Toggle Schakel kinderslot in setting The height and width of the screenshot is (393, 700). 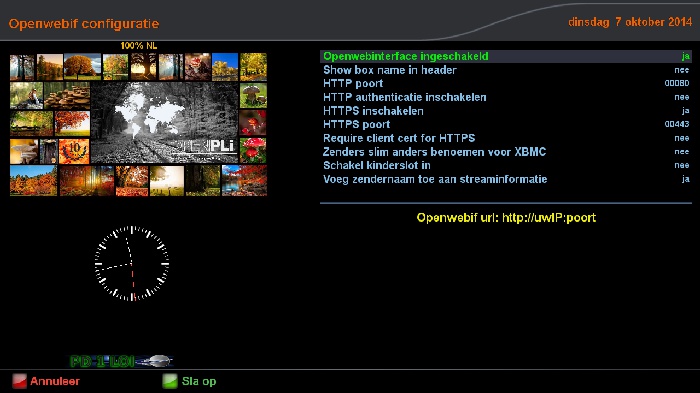pyautogui.click(x=506, y=165)
